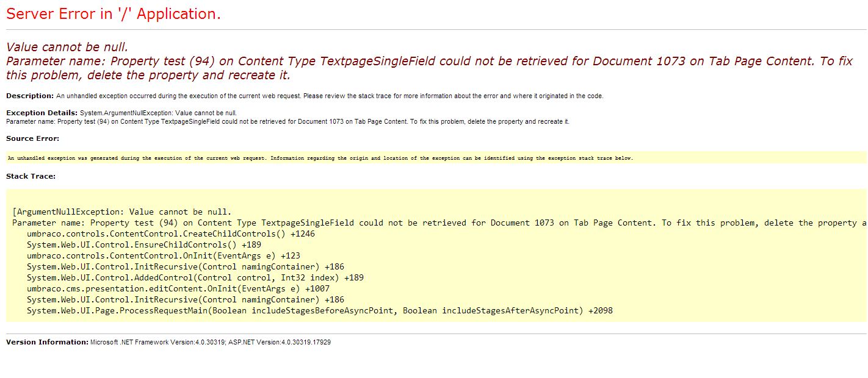The width and height of the screenshot is (868, 378).
Task: Click the bold 'Exception Details:' label
Action: (42, 113)
